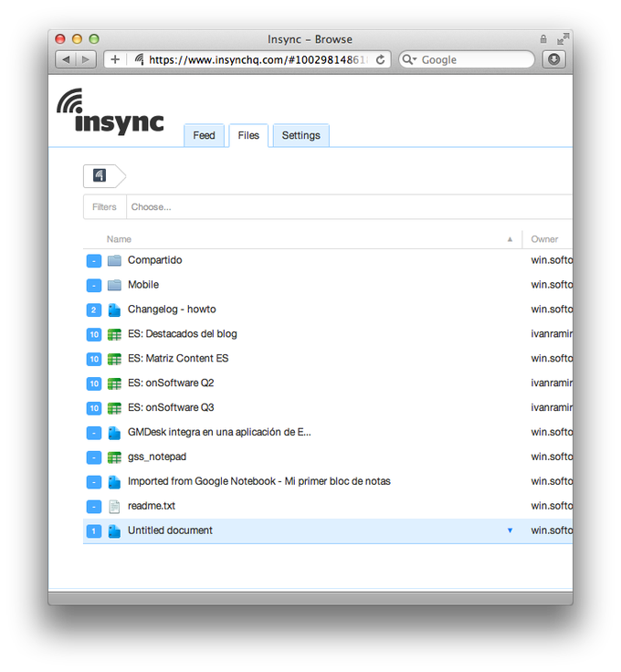621x672 pixels.
Task: Click the fullscreen arrows in title bar
Action: (563, 38)
